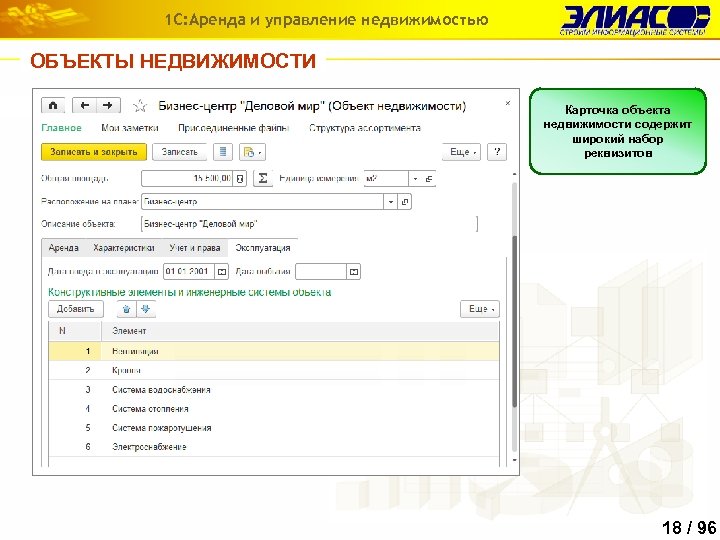Select the Электроснабжение row

click(274, 447)
